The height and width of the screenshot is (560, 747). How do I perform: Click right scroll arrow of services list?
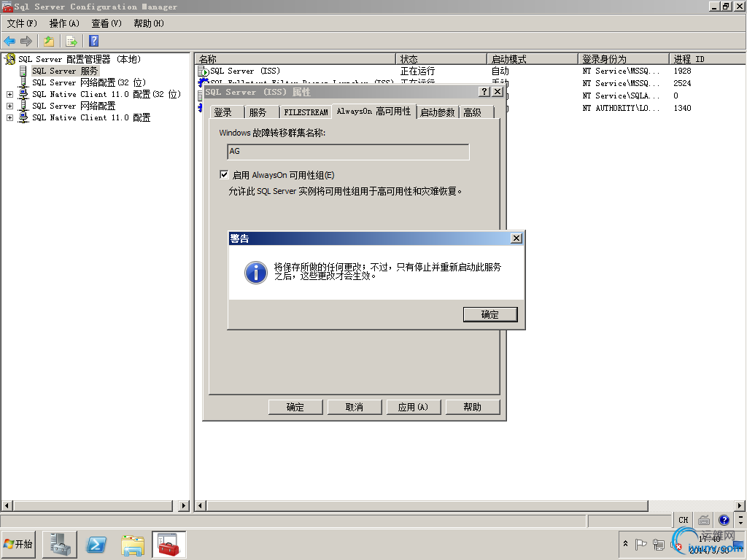(x=740, y=506)
